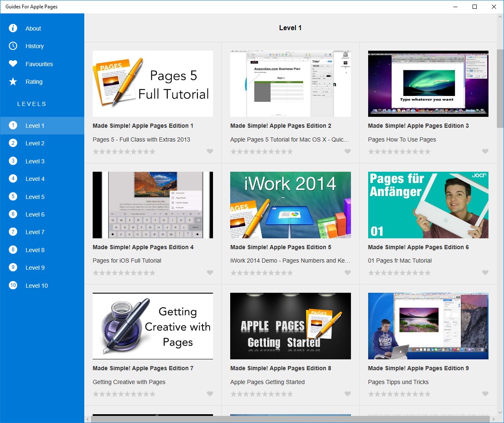Click '01 Pages fr Mac Tutorial' subtitle
504x423 pixels.
[x=400, y=261]
